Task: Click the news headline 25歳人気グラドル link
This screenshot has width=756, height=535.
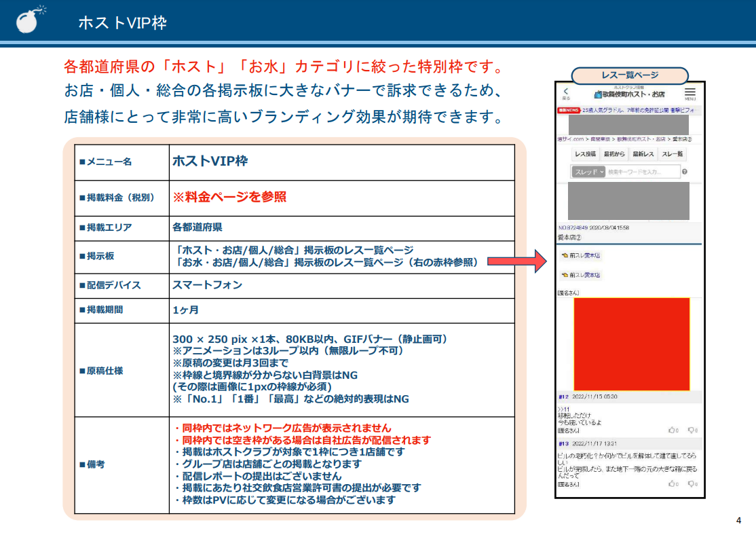Action: click(639, 111)
